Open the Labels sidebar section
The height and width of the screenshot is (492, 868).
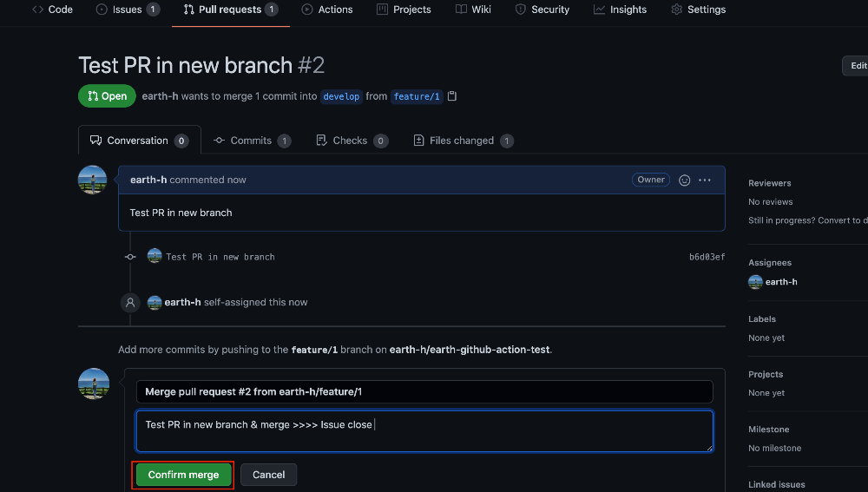coord(762,319)
